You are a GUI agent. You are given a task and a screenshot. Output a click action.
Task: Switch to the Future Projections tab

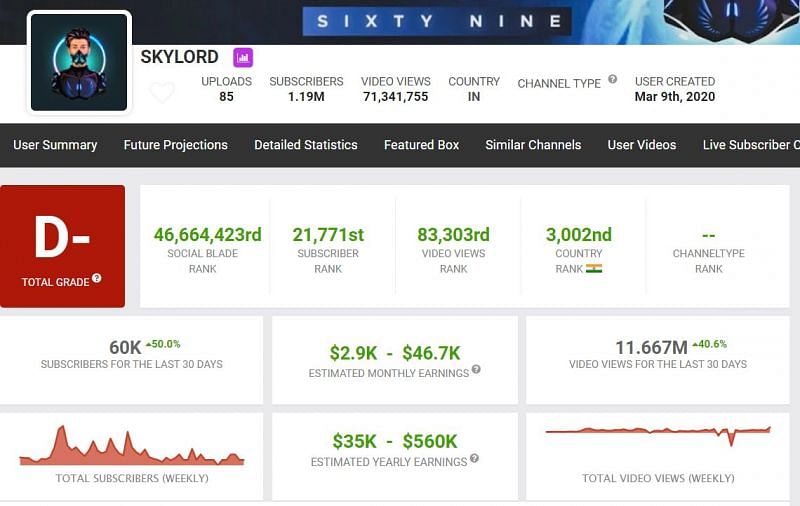175,145
